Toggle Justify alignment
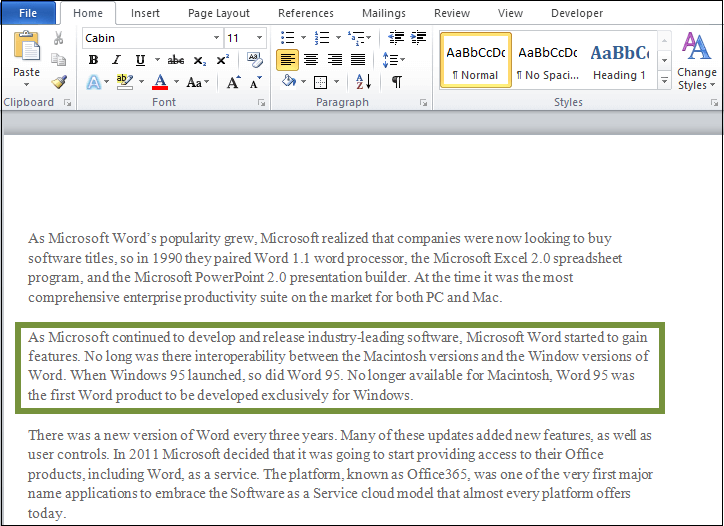 [358, 60]
